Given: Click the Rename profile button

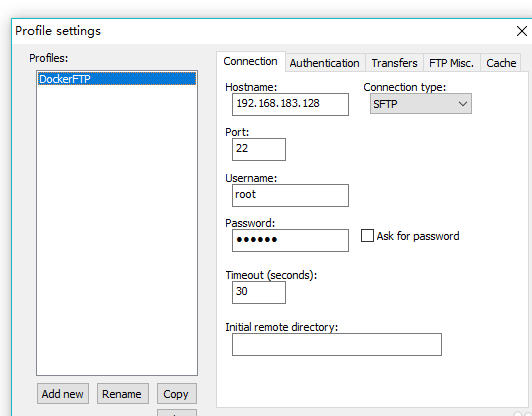Looking at the screenshot, I should click(122, 394).
